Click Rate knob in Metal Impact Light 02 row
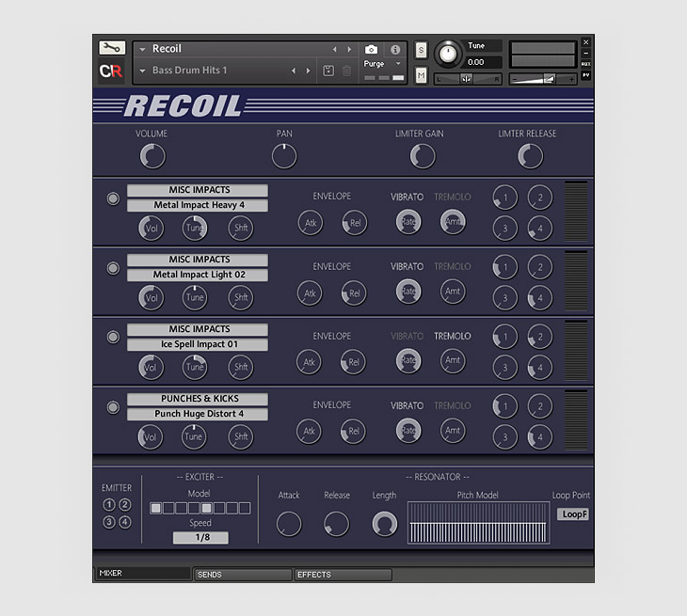Viewport: 687px width, 616px height. coord(408,292)
